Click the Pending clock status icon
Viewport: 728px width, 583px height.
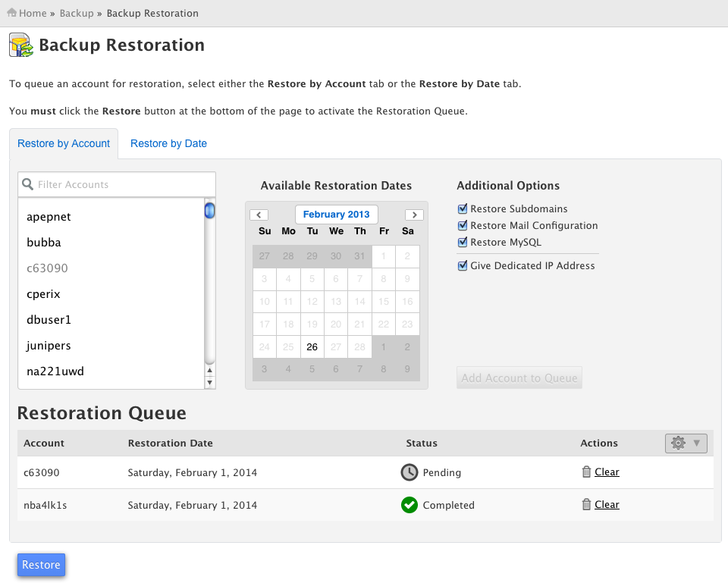[409, 472]
